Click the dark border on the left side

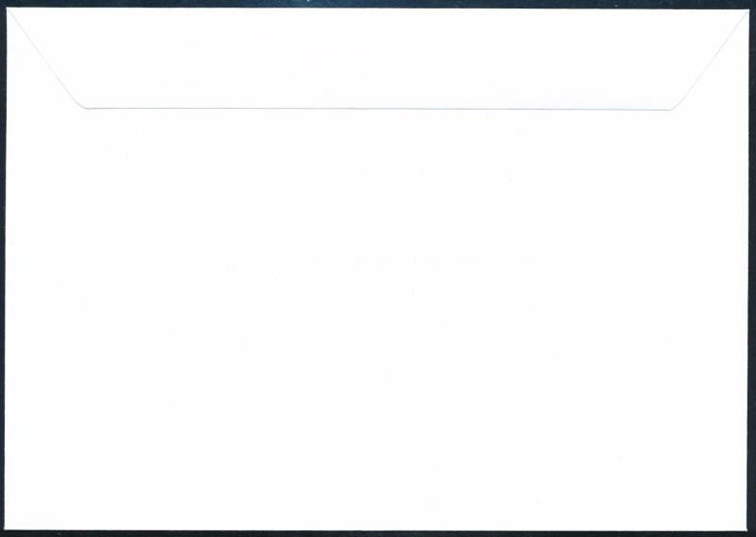pyautogui.click(x=3, y=268)
